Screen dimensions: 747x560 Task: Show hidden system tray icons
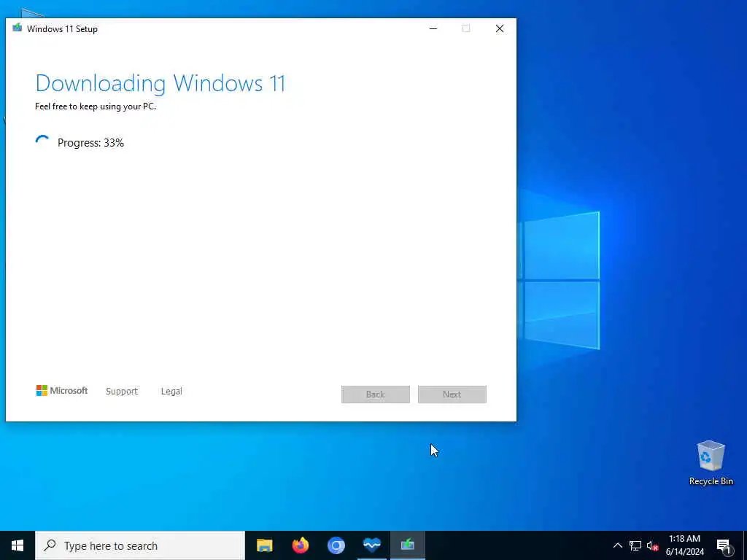click(617, 545)
